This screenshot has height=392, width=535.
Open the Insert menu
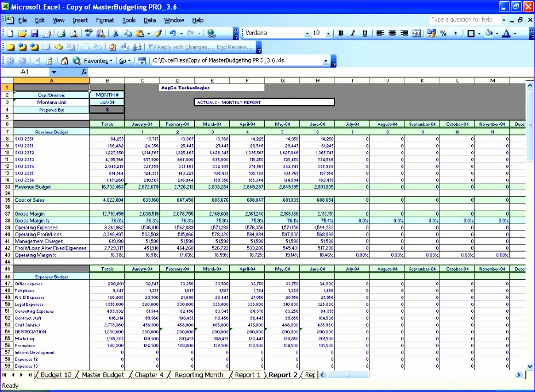80,20
